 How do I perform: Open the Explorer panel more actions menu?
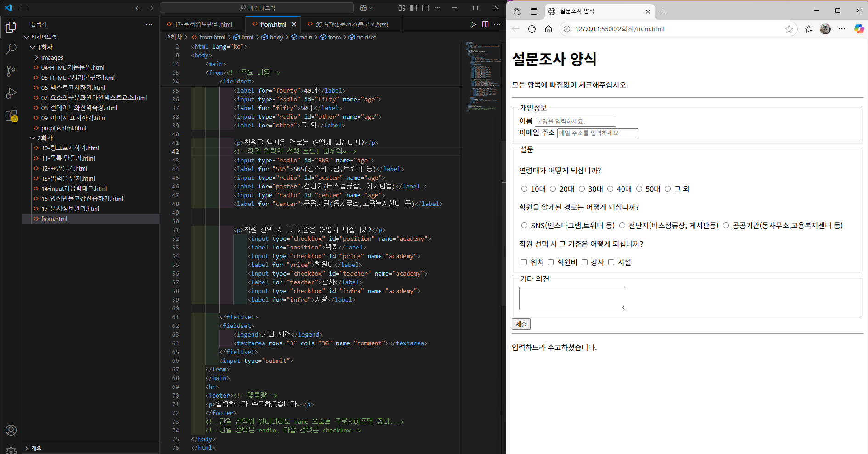[x=149, y=24]
